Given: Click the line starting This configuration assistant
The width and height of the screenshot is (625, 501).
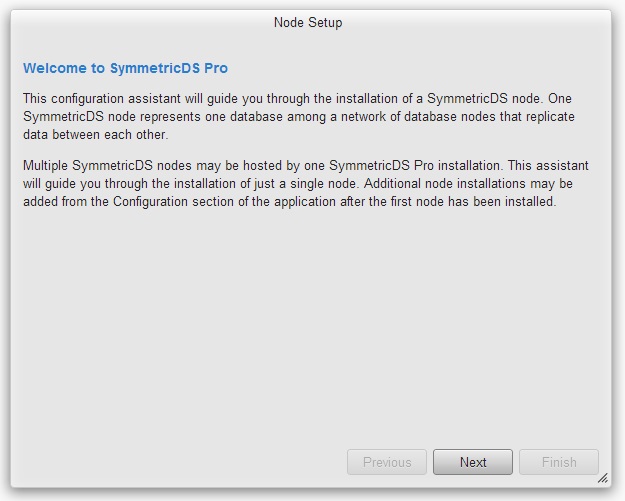Looking at the screenshot, I should tap(297, 98).
